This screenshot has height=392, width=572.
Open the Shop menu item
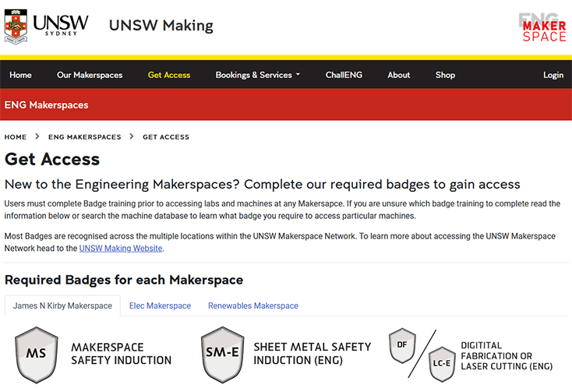[x=445, y=75]
